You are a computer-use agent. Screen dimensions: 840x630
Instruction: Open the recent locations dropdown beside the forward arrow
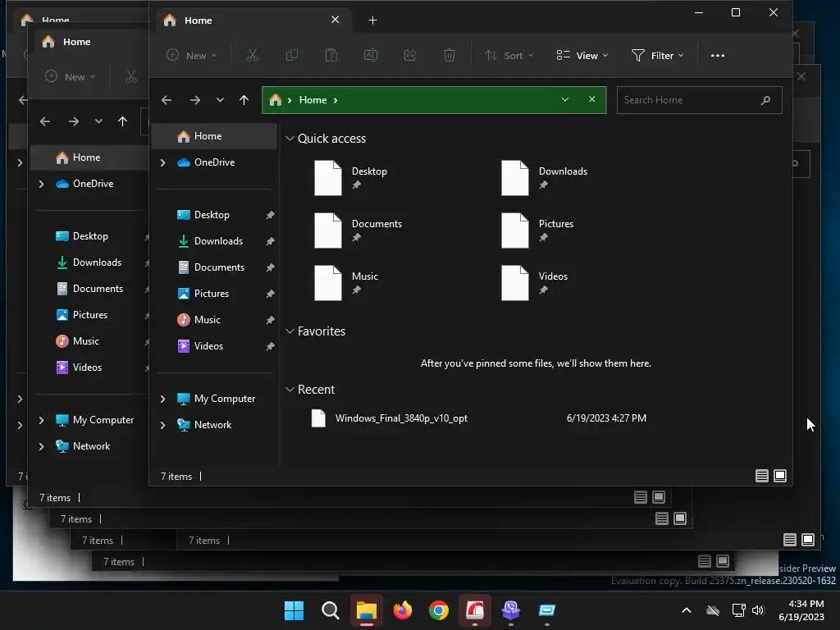pyautogui.click(x=220, y=100)
